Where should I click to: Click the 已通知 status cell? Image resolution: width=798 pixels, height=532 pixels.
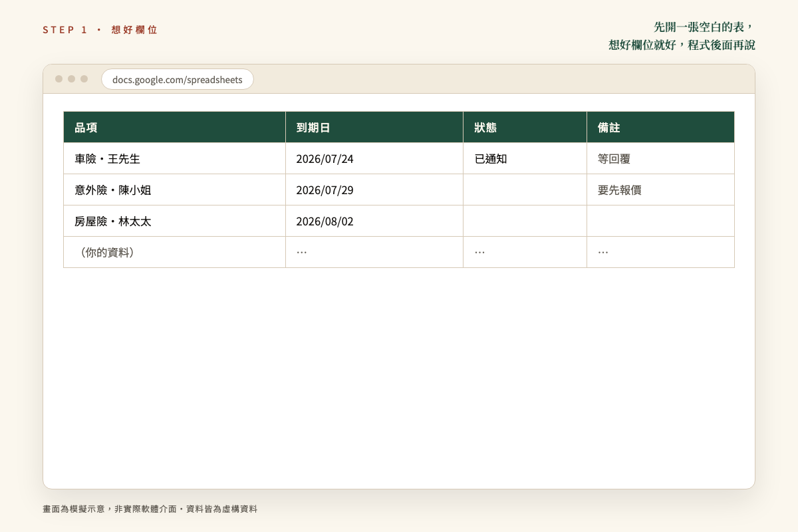pos(525,158)
